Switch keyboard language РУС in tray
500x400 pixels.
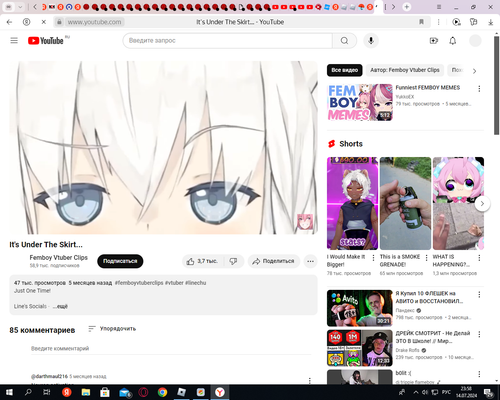click(446, 392)
